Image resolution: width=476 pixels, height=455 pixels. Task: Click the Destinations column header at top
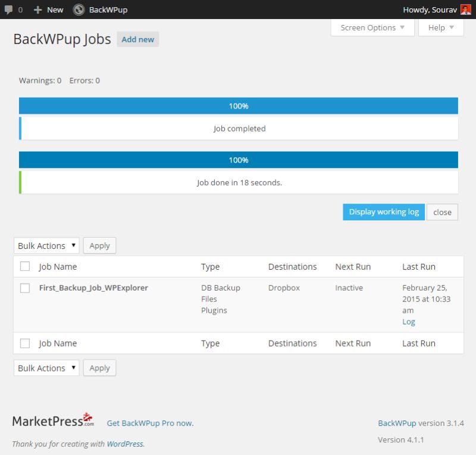click(292, 267)
